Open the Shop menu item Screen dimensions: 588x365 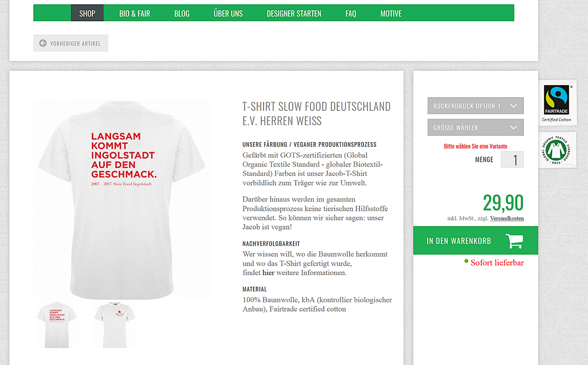pyautogui.click(x=87, y=13)
